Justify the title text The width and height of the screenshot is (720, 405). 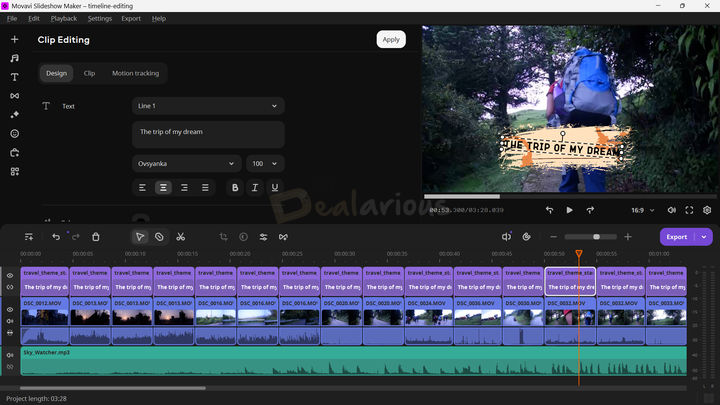(x=205, y=187)
